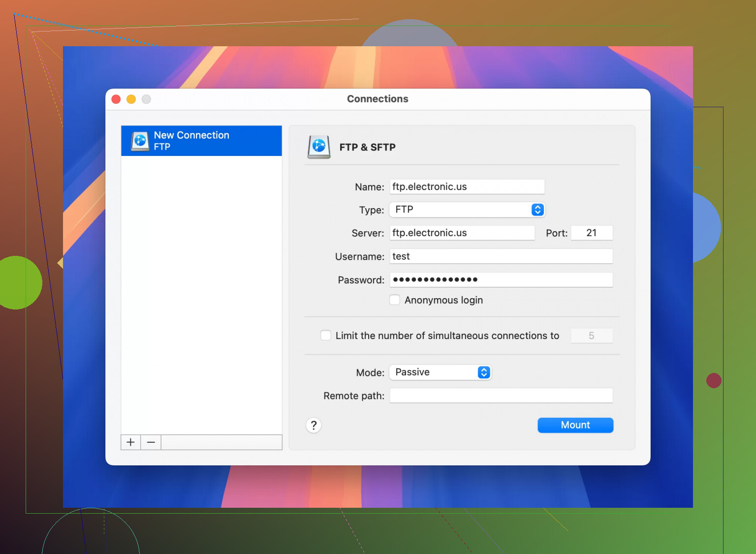Click the FTP & SFTP heading text
Image resolution: width=756 pixels, height=554 pixels.
tap(367, 147)
